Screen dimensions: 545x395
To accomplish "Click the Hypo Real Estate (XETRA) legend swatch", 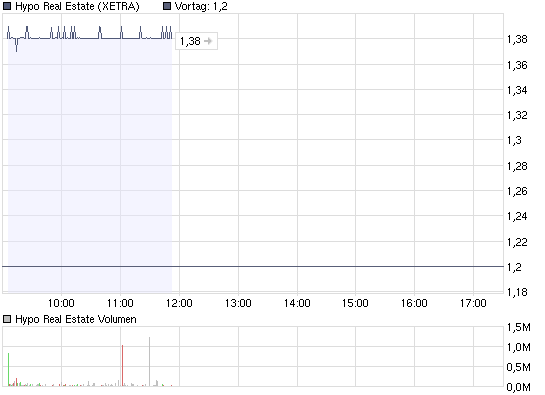I will [7, 6].
